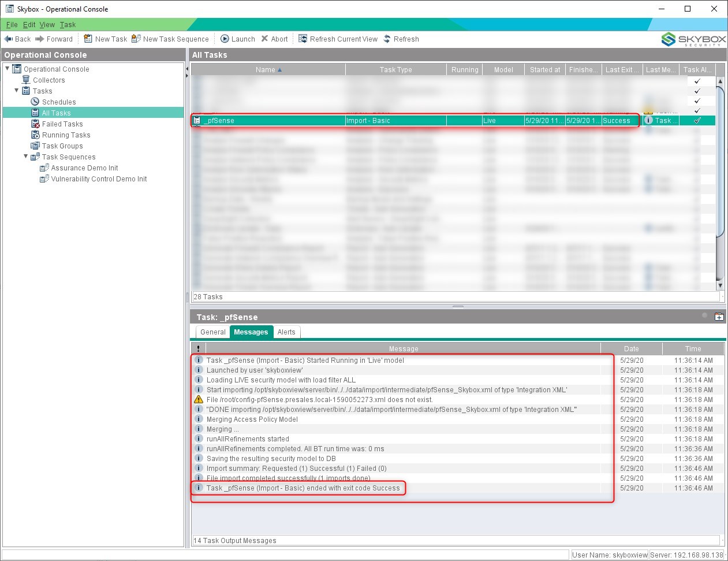
Task: Collapse the Operational Console tree node
Action: point(8,69)
